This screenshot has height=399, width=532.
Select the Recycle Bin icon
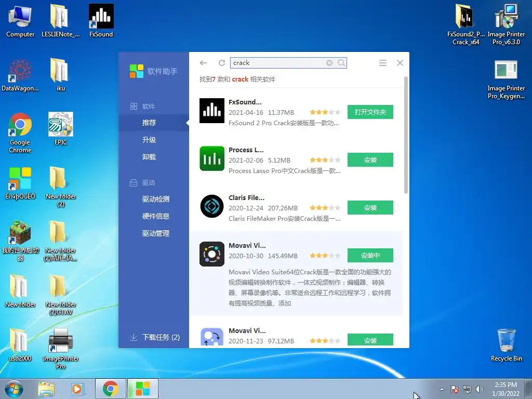click(506, 345)
